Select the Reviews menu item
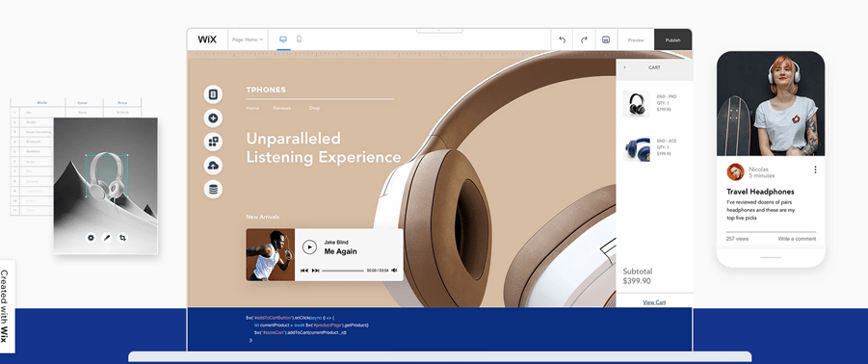 [x=281, y=109]
